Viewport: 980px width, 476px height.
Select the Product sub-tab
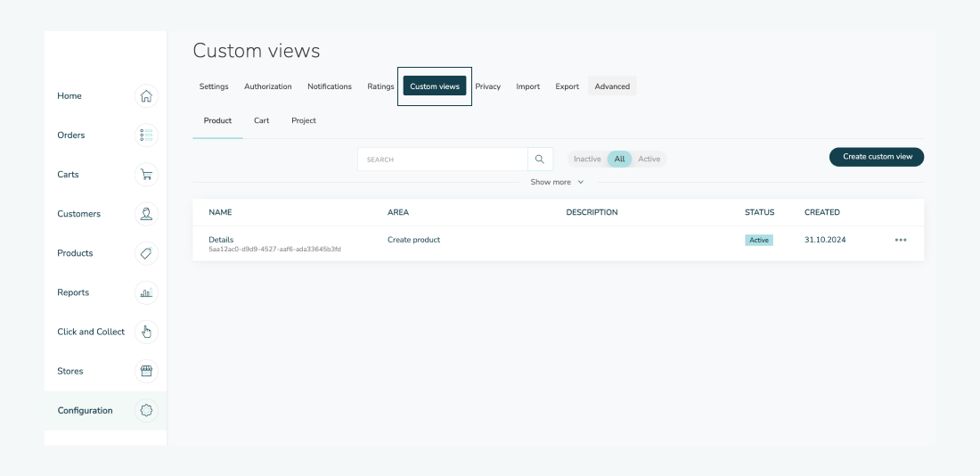(x=217, y=120)
